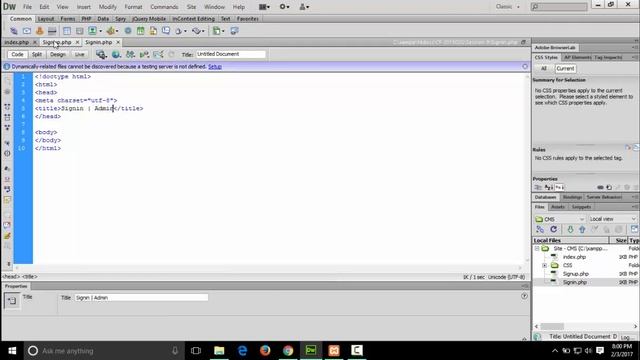Viewport: 640px width, 360px height.
Task: Collapse the Site - CMS root node
Action: (537, 249)
